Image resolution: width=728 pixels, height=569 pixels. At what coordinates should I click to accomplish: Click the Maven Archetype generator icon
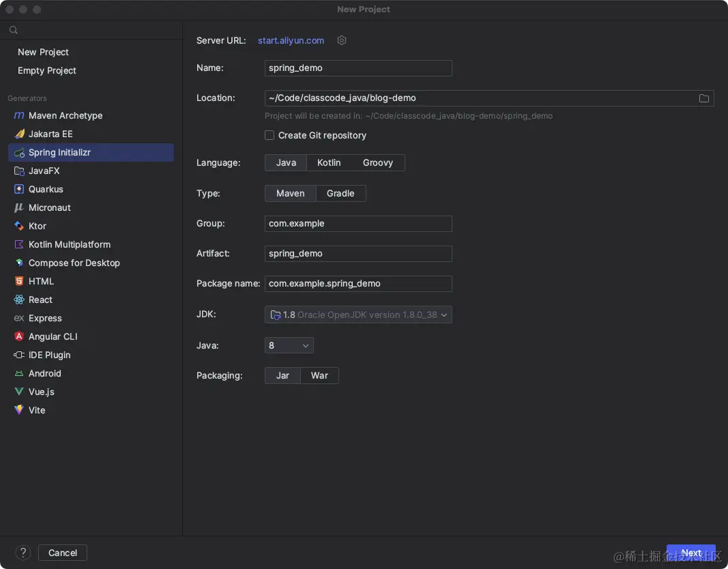(x=19, y=115)
